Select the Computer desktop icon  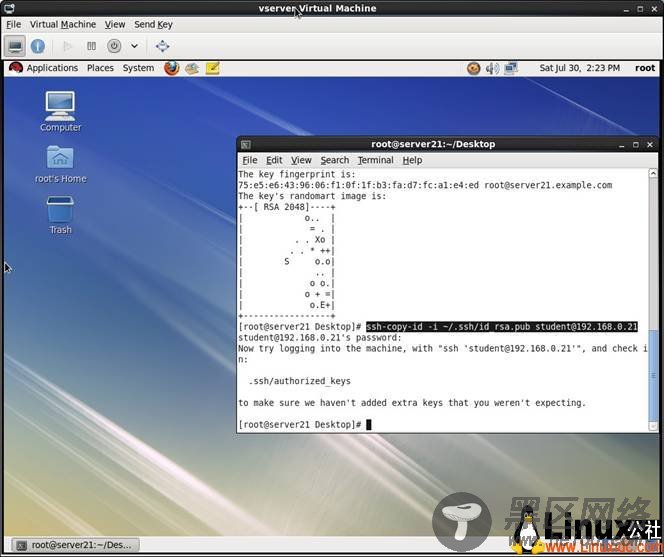tap(61, 111)
